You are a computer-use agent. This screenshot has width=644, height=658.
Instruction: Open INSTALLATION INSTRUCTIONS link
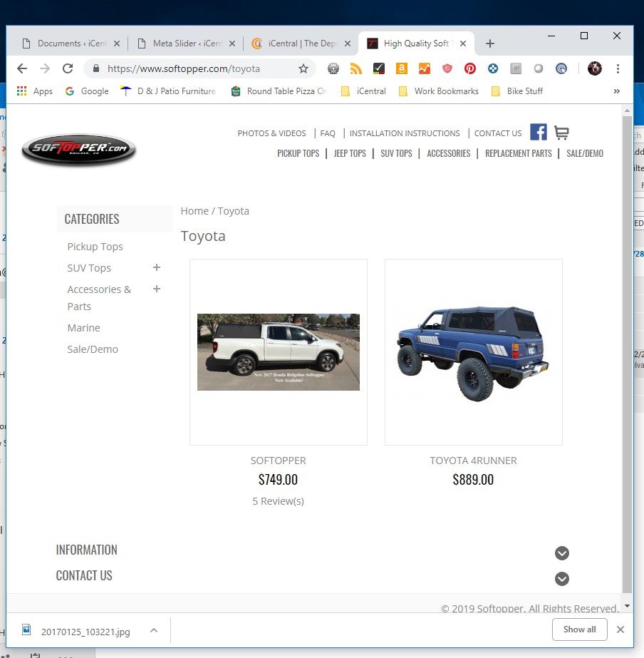click(x=405, y=133)
